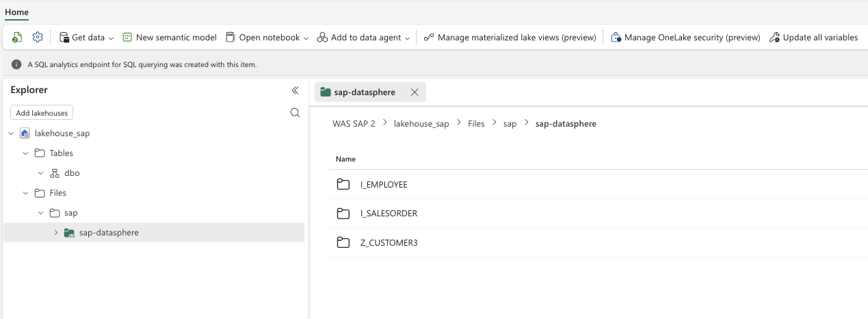Click Manage materialized lake views
Viewport: 868px width, 319px height.
click(510, 38)
